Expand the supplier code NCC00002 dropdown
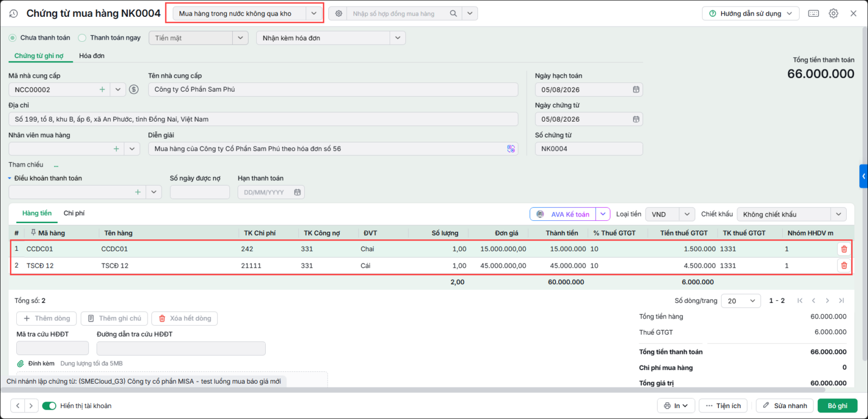The image size is (868, 419). [x=118, y=90]
